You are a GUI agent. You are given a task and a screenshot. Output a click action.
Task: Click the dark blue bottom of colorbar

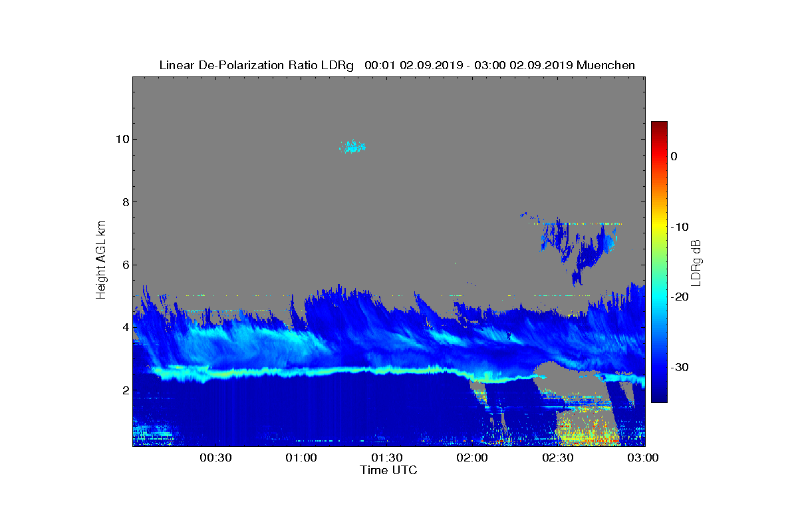[x=659, y=396]
